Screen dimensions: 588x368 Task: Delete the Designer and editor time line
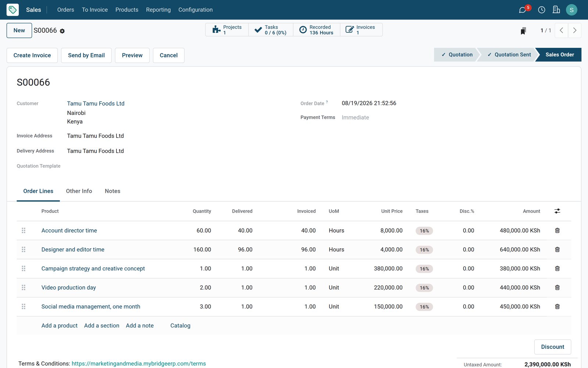(x=557, y=250)
